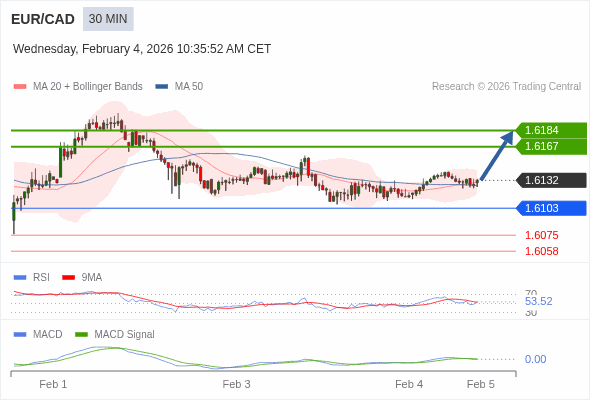The width and height of the screenshot is (590, 400).
Task: Click the 1.6167 resistance price tag
Action: pos(551,146)
